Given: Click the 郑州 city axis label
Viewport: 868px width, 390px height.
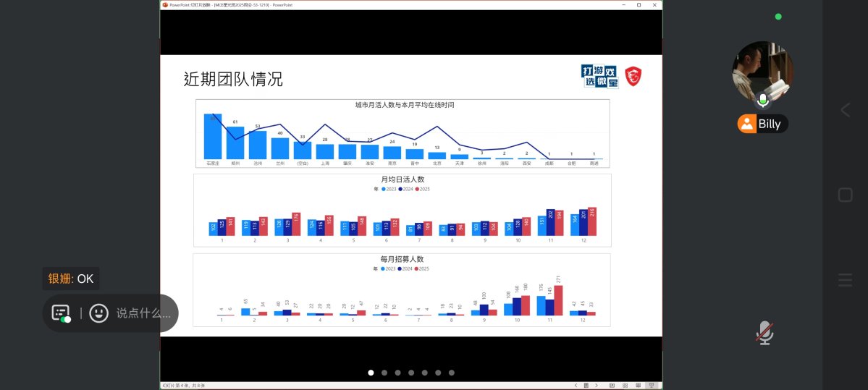Looking at the screenshot, I should pyautogui.click(x=235, y=164).
